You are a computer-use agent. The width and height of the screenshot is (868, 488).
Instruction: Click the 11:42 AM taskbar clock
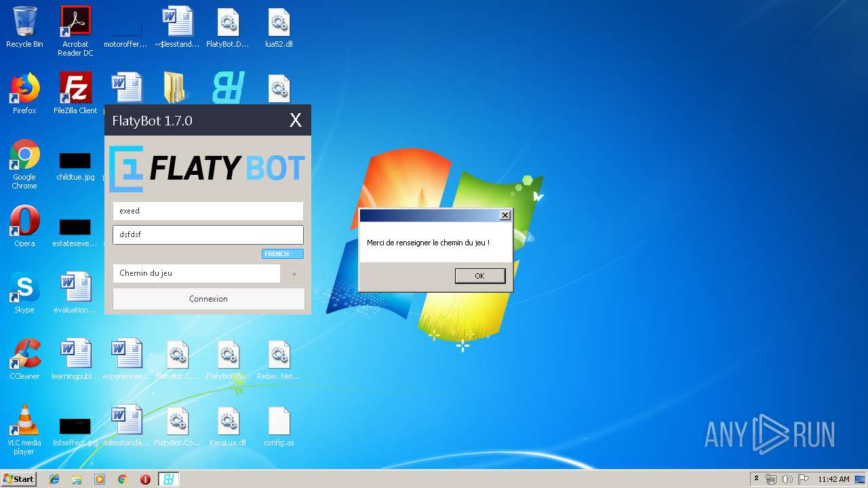coord(833,479)
